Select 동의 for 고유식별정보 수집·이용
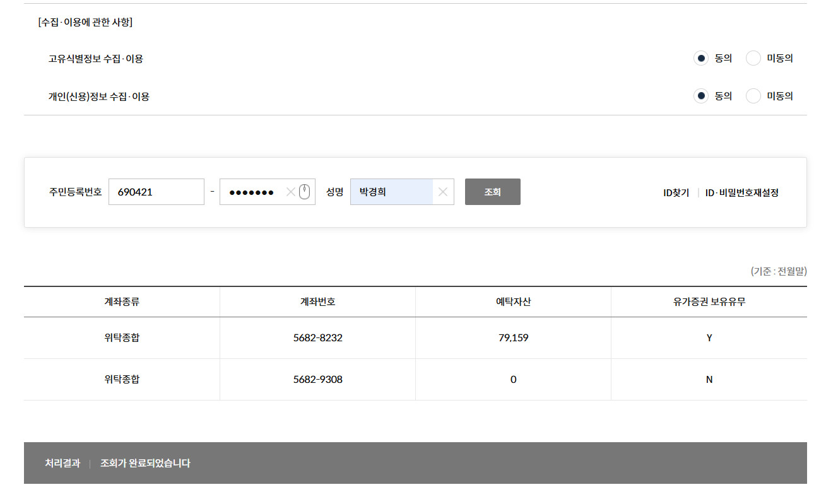Image resolution: width=826 pixels, height=504 pixels. (701, 59)
